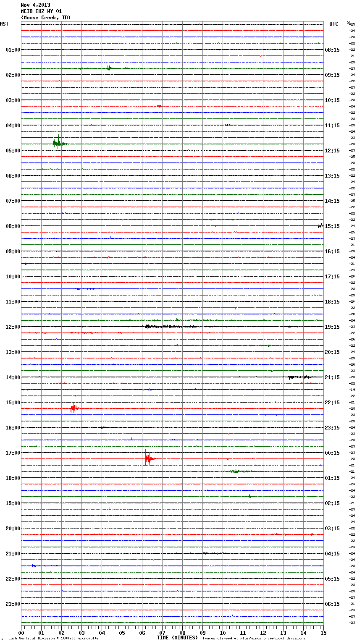Select the "08:00" MST row label
The image size is (357, 644).
click(13, 226)
